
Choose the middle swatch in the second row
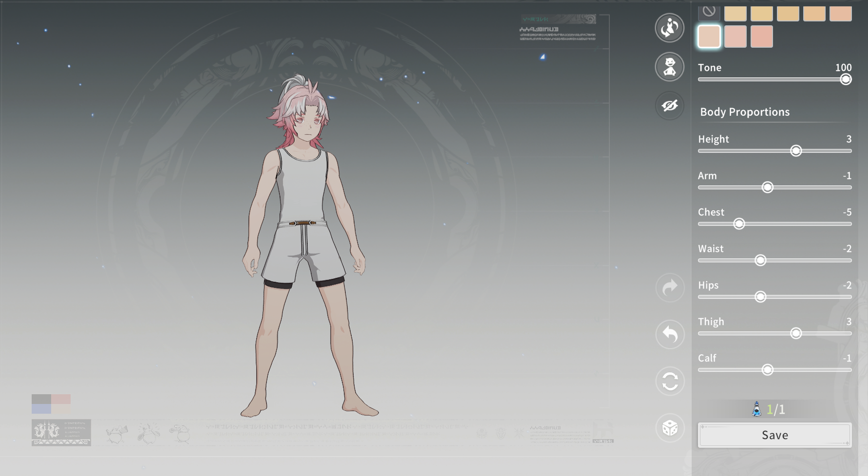pos(736,37)
